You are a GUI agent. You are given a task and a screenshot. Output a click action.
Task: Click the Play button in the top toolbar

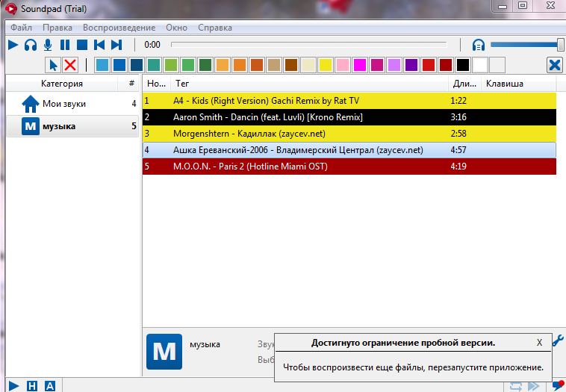(13, 45)
